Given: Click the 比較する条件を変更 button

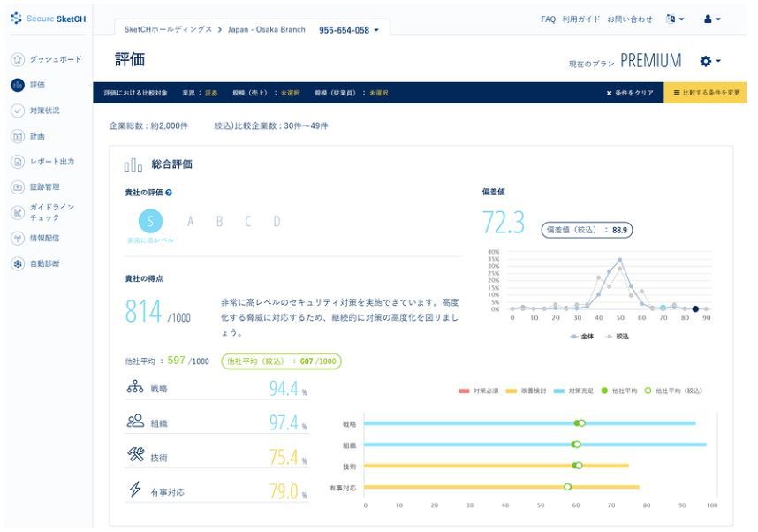Looking at the screenshot, I should pos(706,93).
